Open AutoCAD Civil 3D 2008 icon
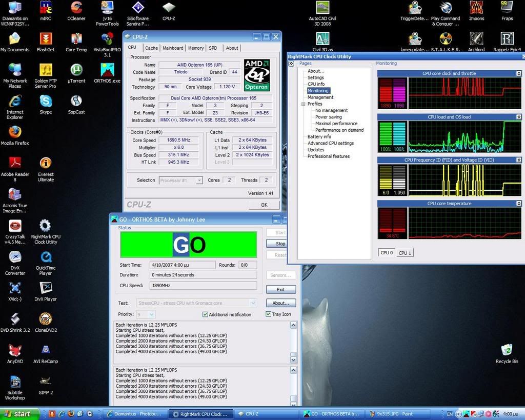The image size is (525, 420). [322, 13]
